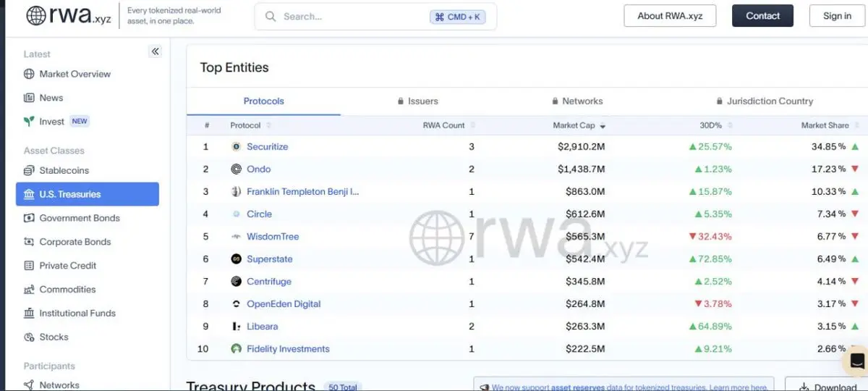The width and height of the screenshot is (868, 391).
Task: Click Ondo's 17.23% market share
Action: pos(829,169)
